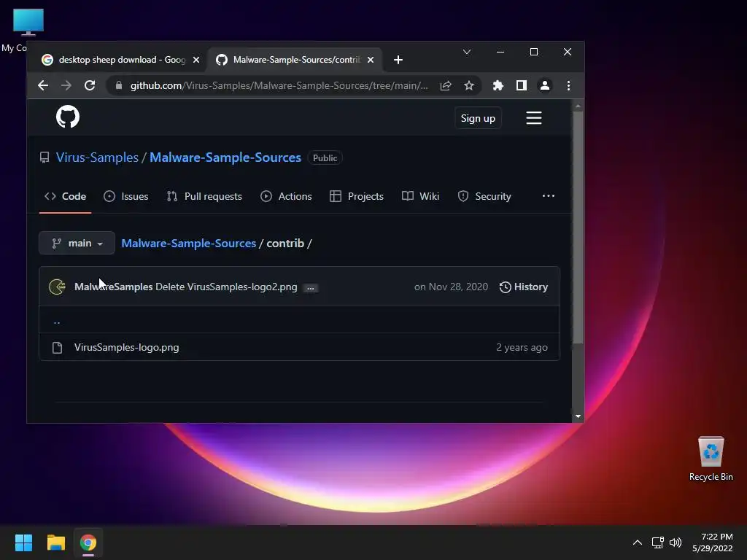Open File Explorer from taskbar
Viewport: 747px width, 560px height.
coord(55,542)
